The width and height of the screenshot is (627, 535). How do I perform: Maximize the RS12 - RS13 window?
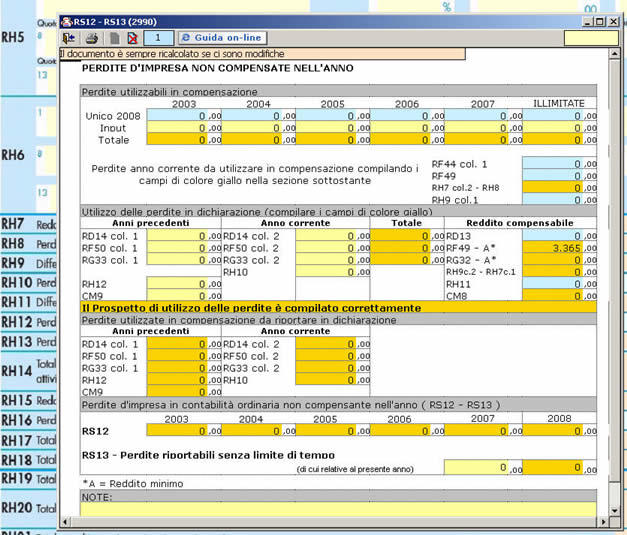tap(598, 20)
